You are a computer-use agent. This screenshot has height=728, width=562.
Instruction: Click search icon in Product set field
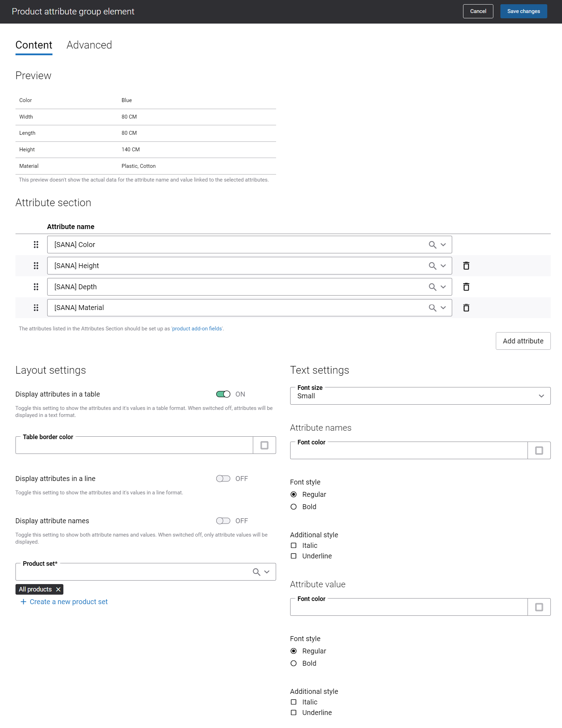256,572
